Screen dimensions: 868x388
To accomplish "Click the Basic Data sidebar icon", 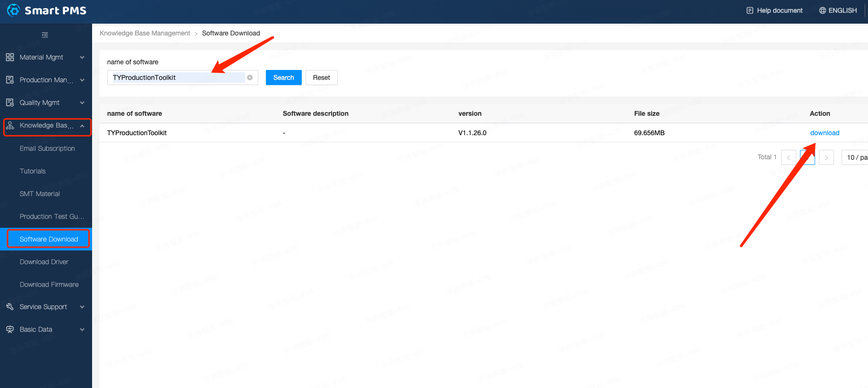I will coord(10,329).
